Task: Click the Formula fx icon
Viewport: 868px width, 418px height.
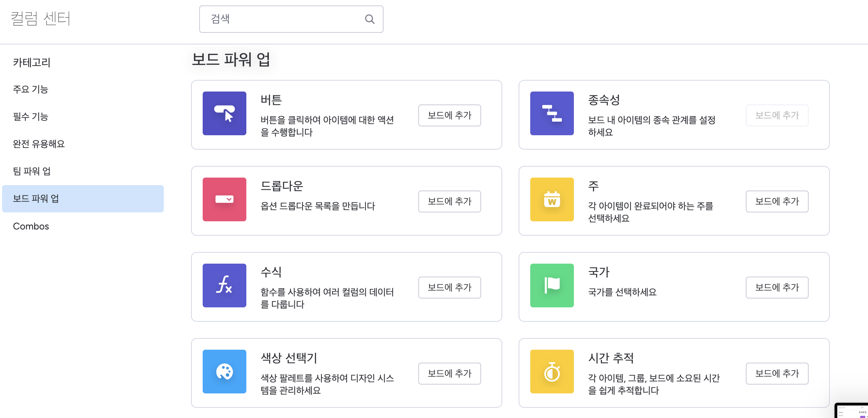Action: (224, 285)
